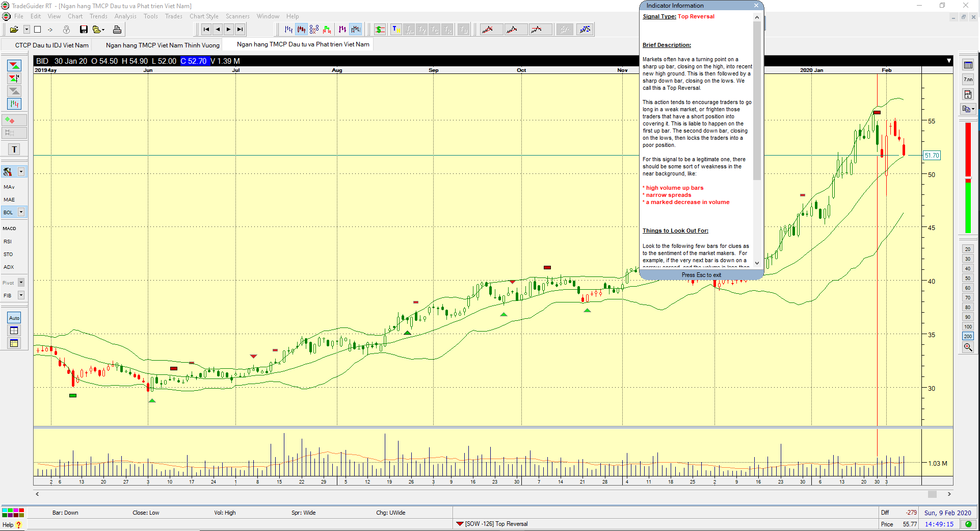This screenshot has height=531, width=980.
Task: Click the red-green vertical slider handle
Action: [x=968, y=178]
